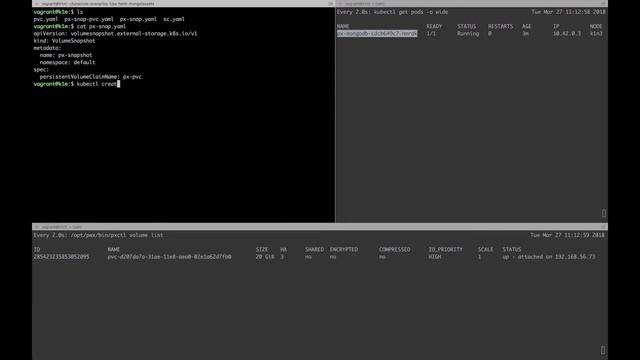
Task: Click the 'vagrant@k1m:$ ls' prompt line
Action: point(58,12)
